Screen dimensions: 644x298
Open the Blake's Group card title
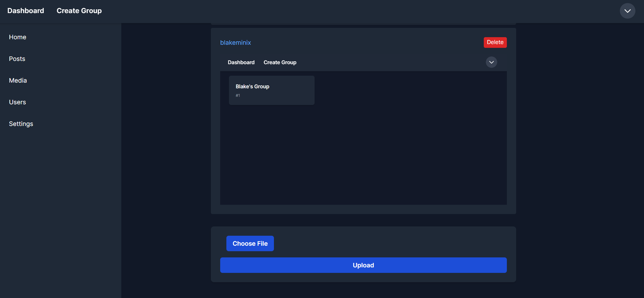point(252,86)
